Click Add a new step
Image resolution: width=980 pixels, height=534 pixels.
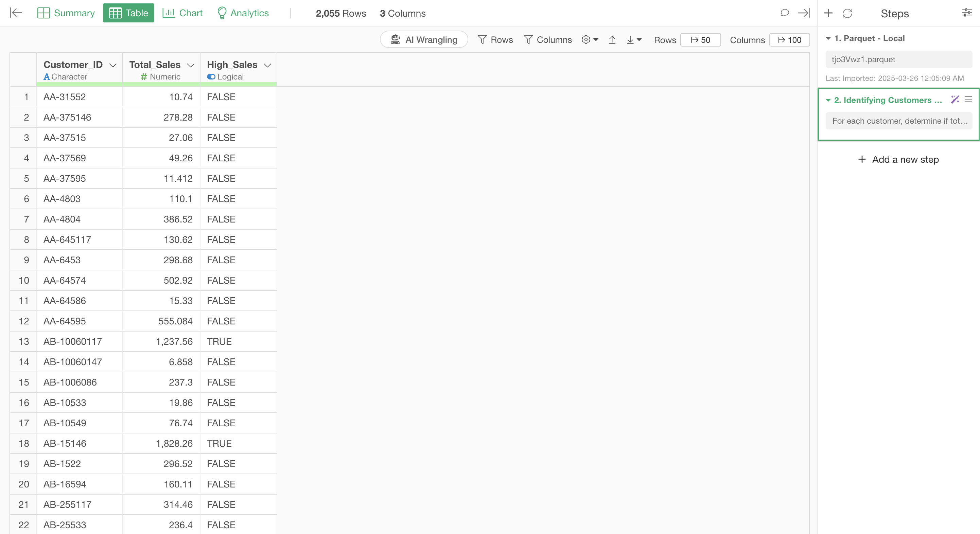[898, 159]
